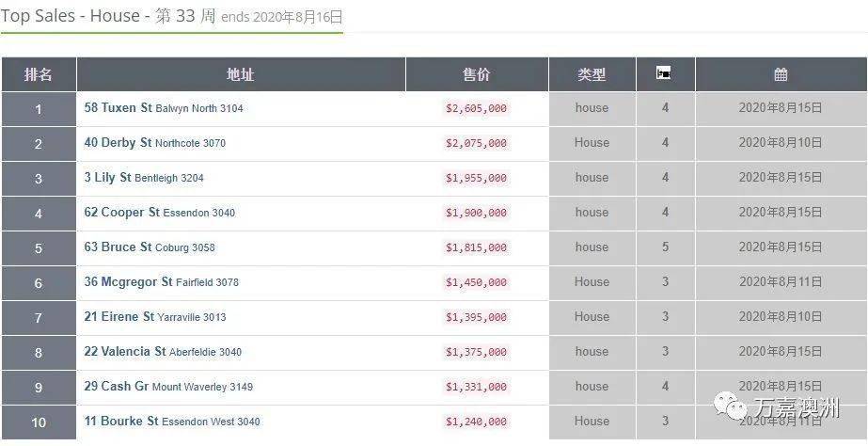Sort by the 排名 column header

coord(39,74)
